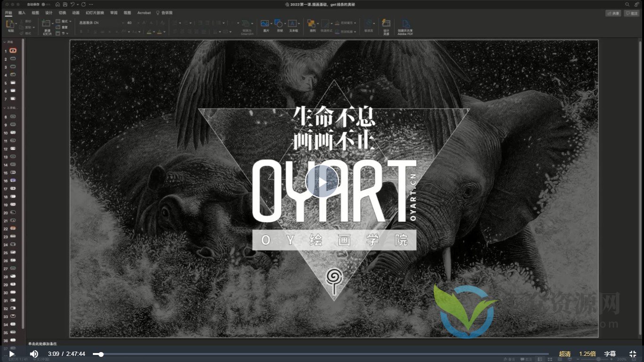644x362 pixels.
Task: Toggle 字幕 subtitles
Action: (610, 354)
